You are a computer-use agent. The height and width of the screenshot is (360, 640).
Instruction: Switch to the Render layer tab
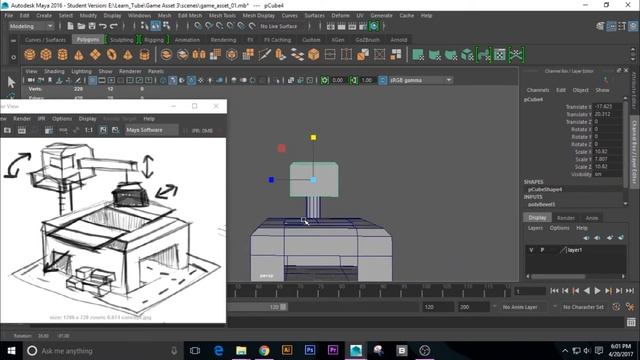click(566, 218)
